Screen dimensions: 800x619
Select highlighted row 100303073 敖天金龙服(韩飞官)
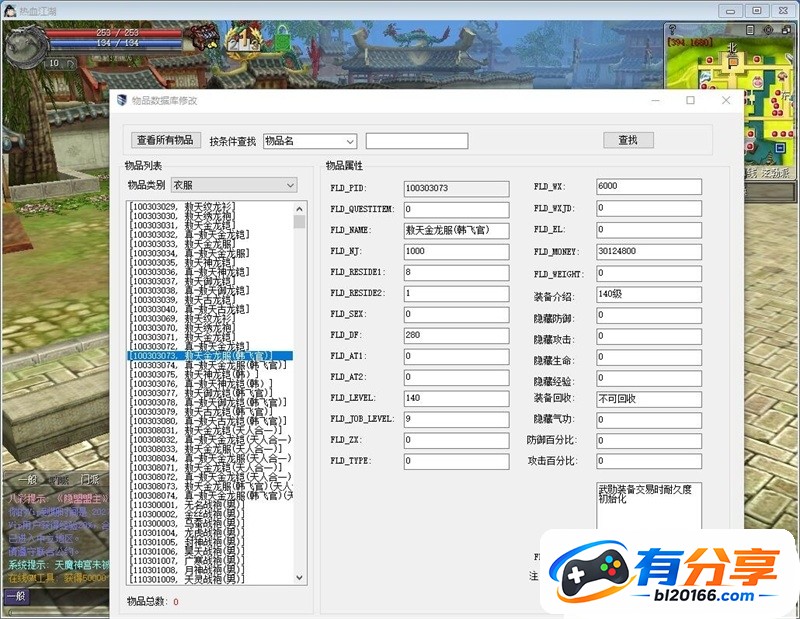click(x=210, y=356)
